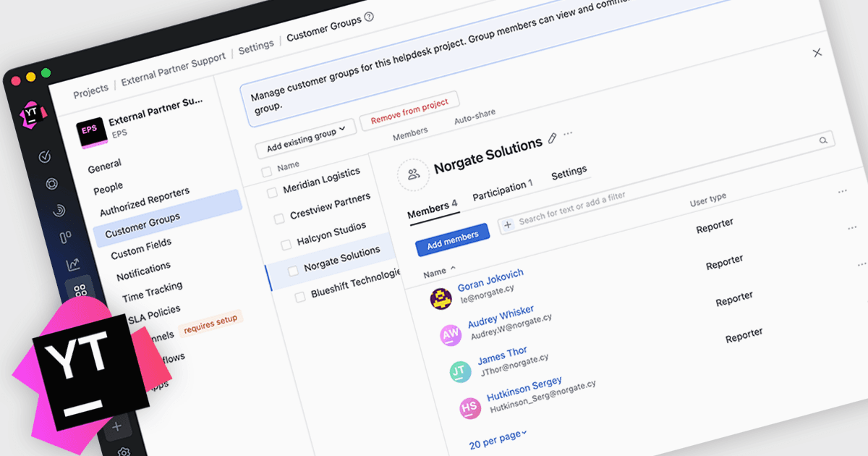Check the Meridian Logistics checkbox
Viewport: 868px width, 456px height.
(273, 193)
